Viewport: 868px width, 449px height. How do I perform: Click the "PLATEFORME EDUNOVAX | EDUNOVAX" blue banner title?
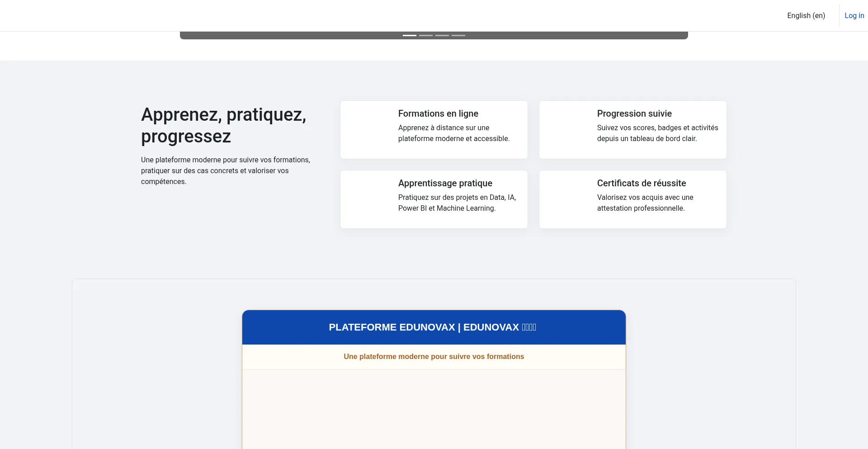433,327
